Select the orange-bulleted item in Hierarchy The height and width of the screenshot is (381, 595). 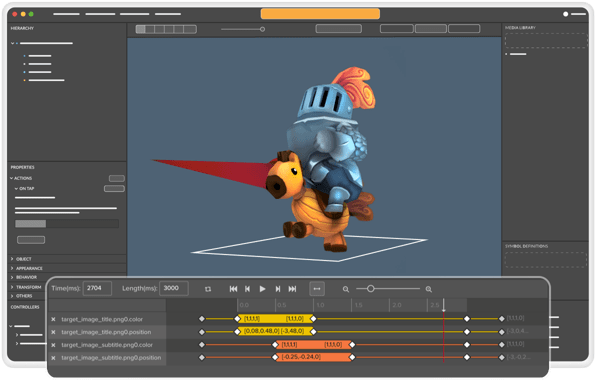(46, 80)
